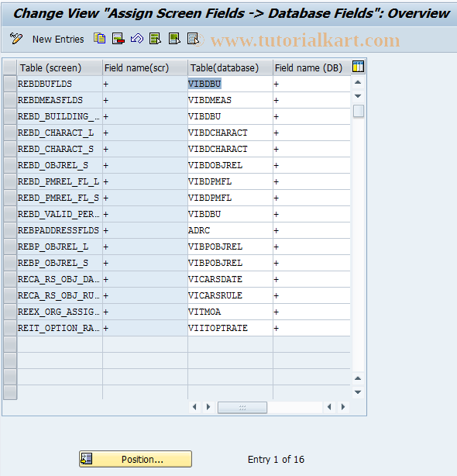This screenshot has width=457, height=476.
Task: Click Table(database) column header
Action: [x=230, y=67]
